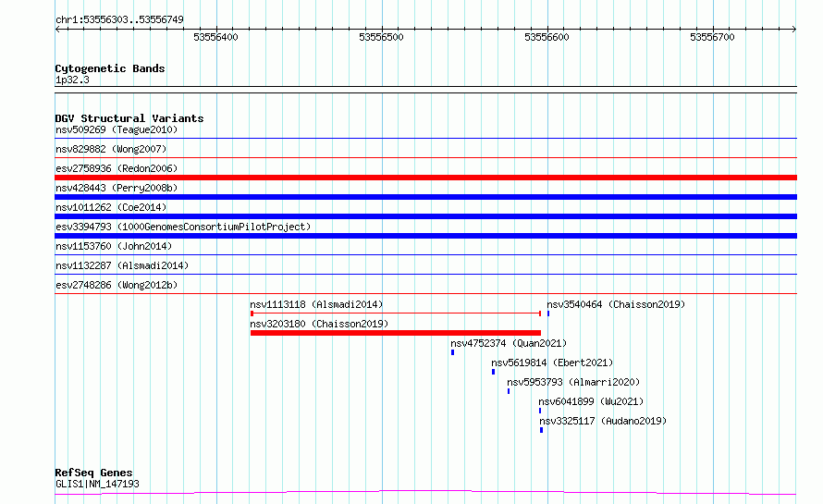Open variant nsv1113118 (Alsmadi2014)
This screenshot has height=504, width=823.
tap(316, 304)
